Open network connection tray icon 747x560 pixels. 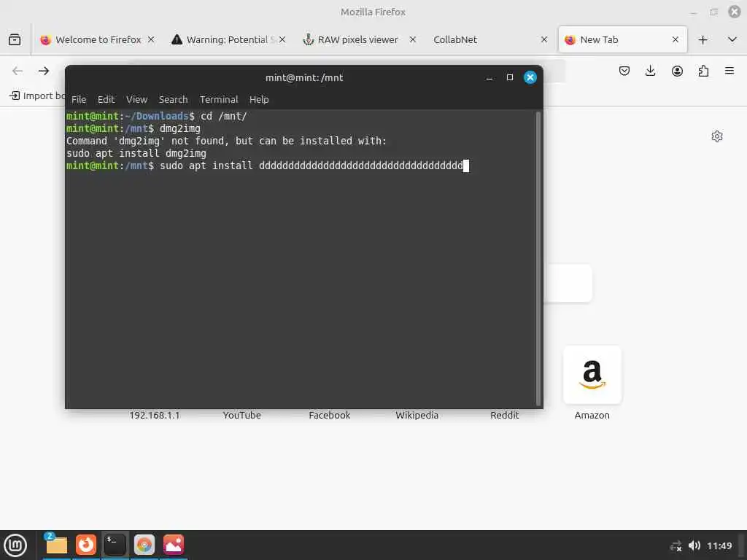coord(676,545)
